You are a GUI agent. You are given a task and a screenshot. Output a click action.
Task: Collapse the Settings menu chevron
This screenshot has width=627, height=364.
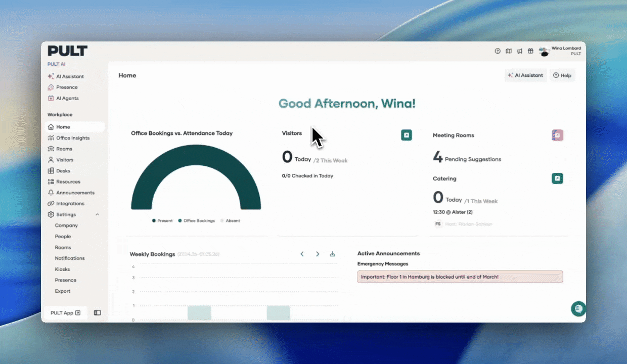[98, 214]
